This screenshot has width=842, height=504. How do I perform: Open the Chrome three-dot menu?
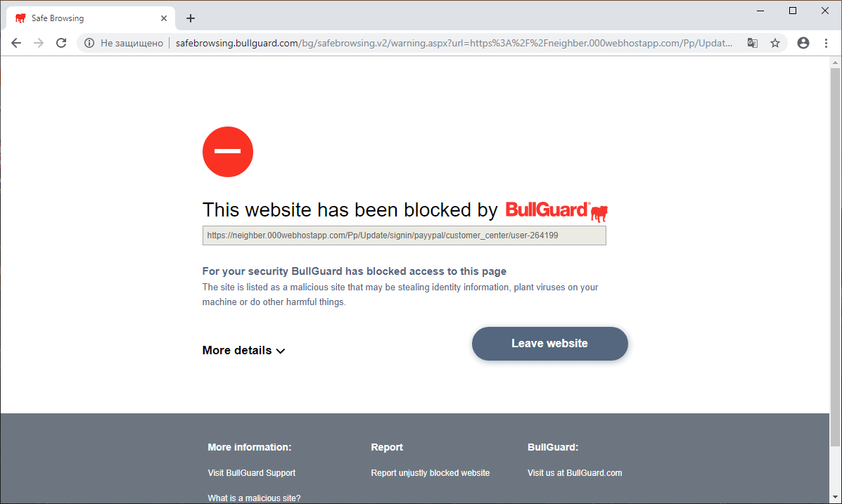[826, 43]
